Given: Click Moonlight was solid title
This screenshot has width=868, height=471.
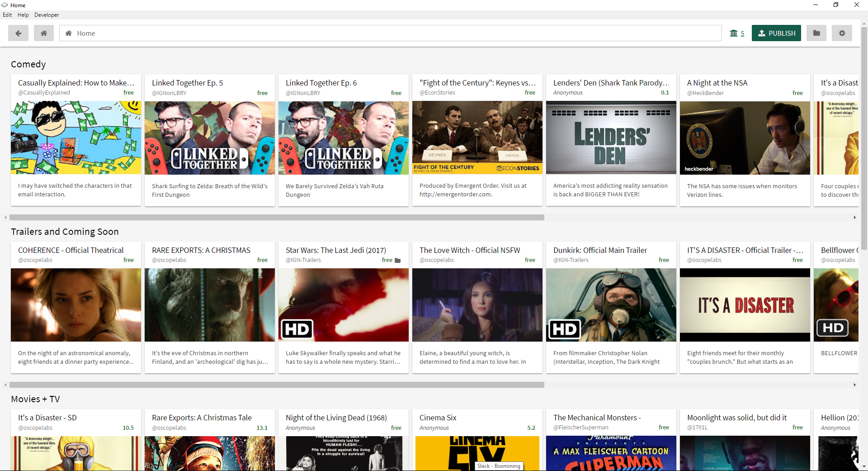Looking at the screenshot, I should (737, 418).
